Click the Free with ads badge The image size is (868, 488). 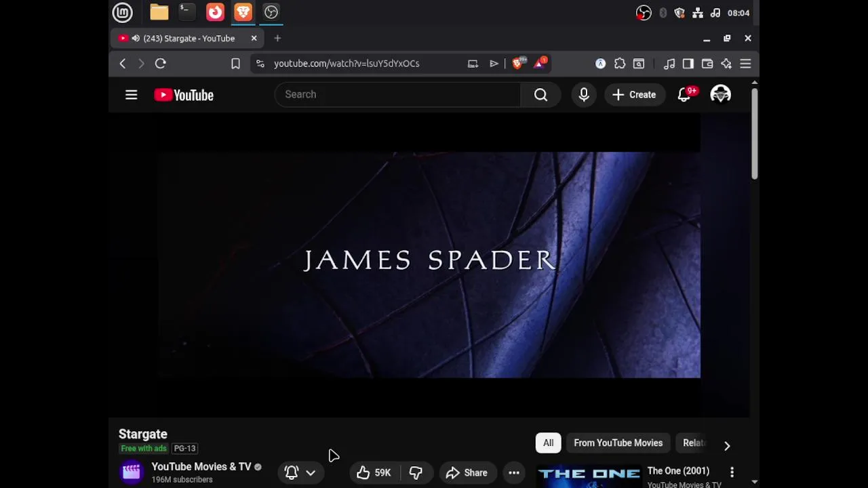[144, 449]
